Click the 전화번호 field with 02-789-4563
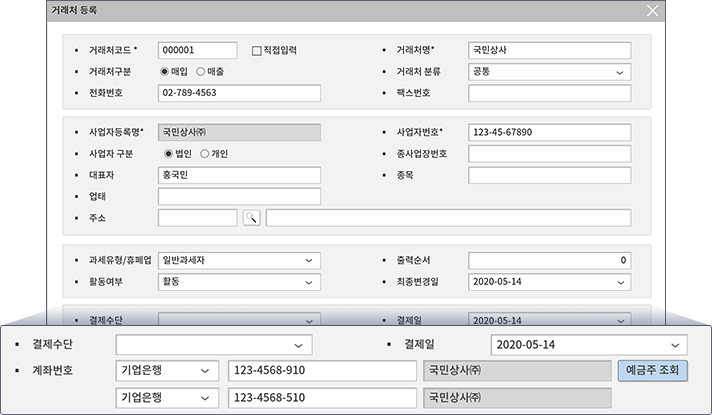The height and width of the screenshot is (415, 712). (239, 93)
